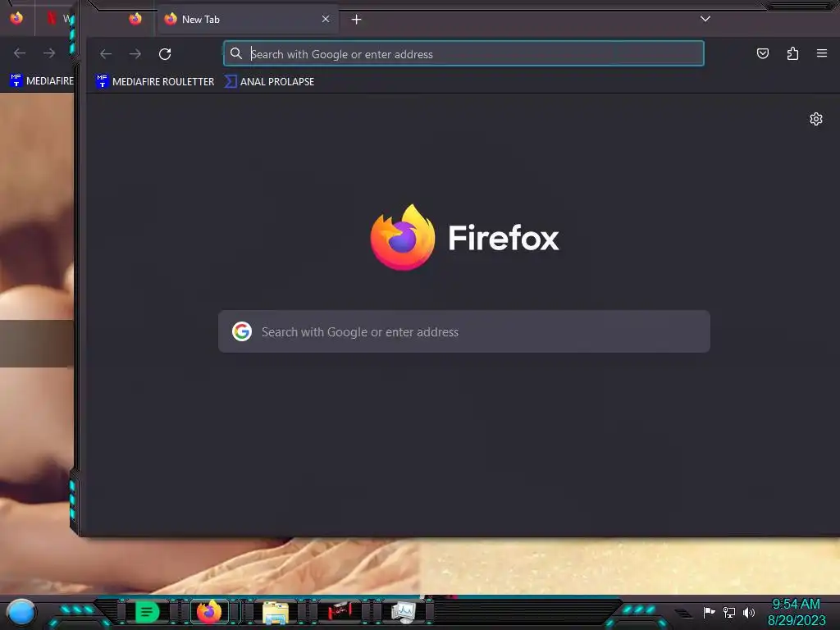Open the New Tab personalize gear settings

(x=816, y=119)
